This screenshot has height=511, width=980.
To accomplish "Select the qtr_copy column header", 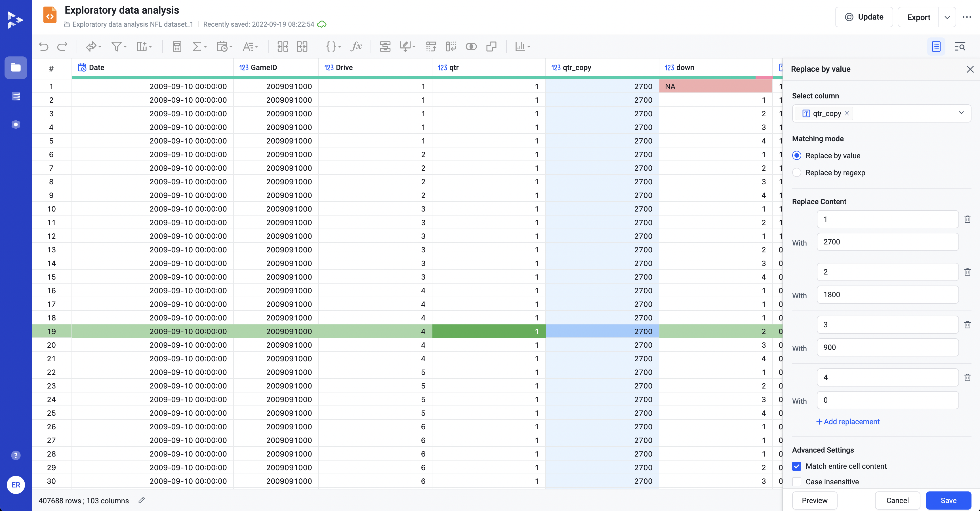I will tap(602, 68).
